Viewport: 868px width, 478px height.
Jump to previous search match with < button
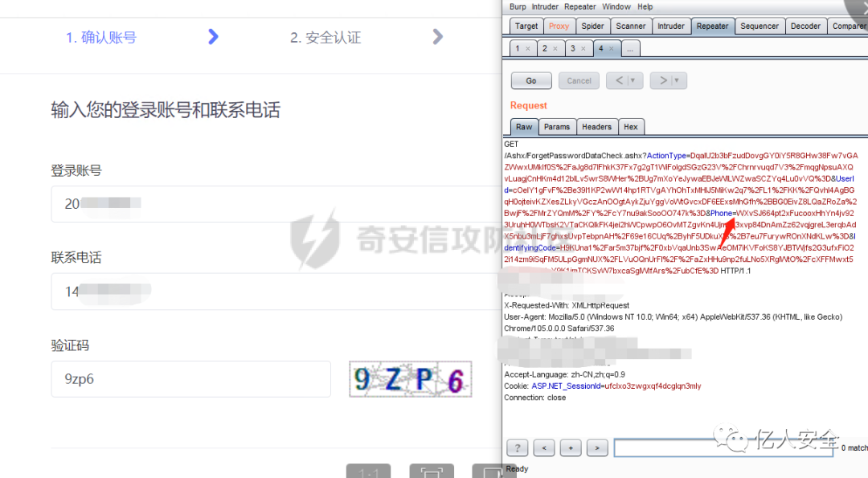click(544, 447)
